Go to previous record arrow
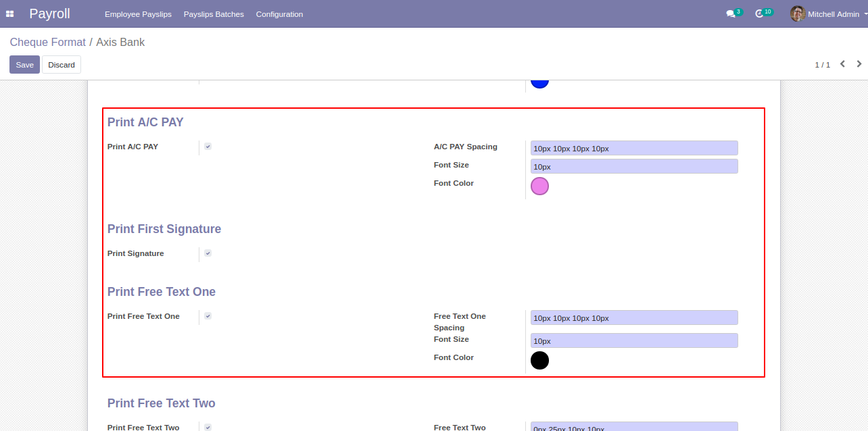868x431 pixels. pos(842,64)
